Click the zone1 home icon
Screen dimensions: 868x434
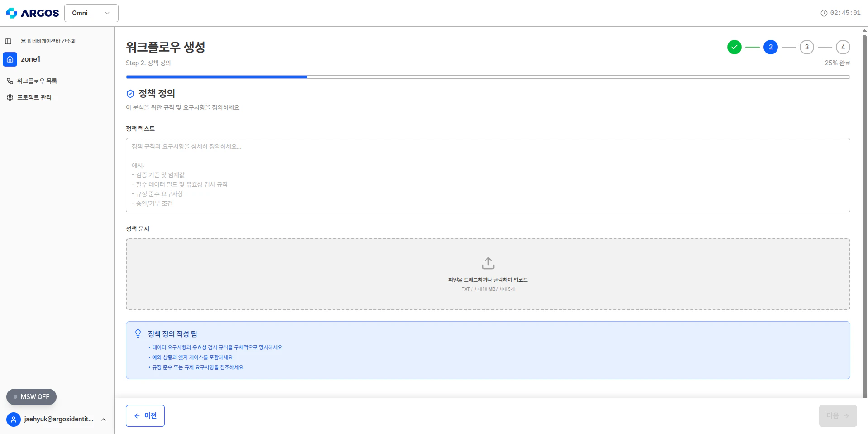tap(10, 59)
